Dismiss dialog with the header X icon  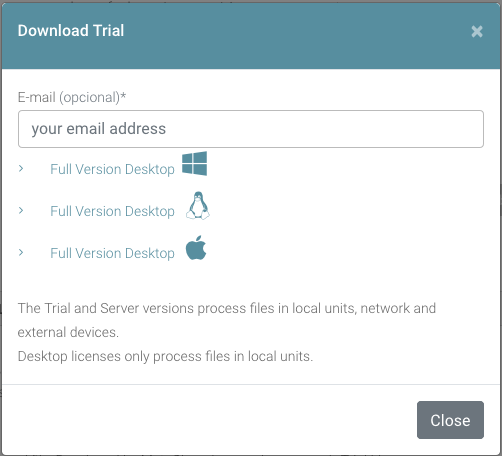(477, 31)
